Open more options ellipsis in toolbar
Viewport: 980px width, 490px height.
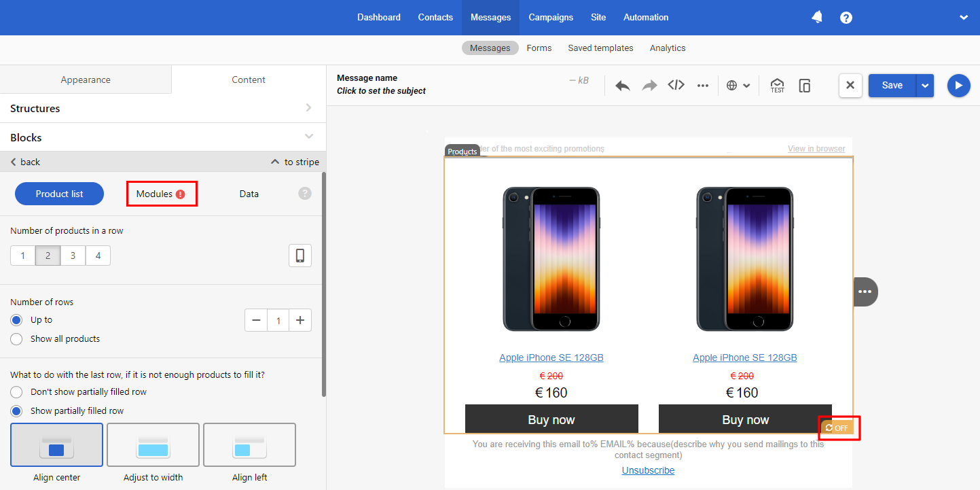pyautogui.click(x=703, y=86)
